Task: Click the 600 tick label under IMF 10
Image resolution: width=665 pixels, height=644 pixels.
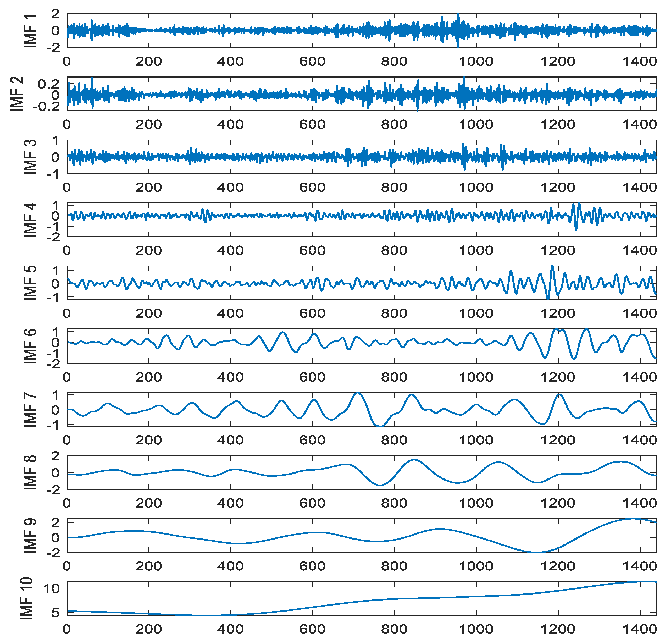Action: [x=312, y=629]
